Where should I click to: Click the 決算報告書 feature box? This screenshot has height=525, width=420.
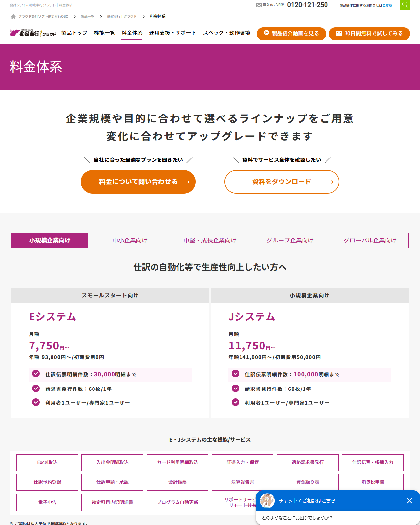click(x=242, y=482)
